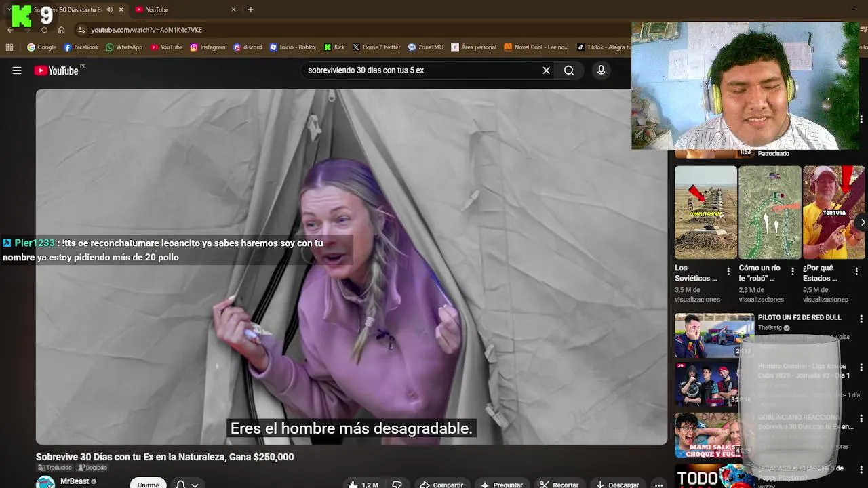Viewport: 868px width, 488px height.
Task: Click the Doblado badge under the title
Action: 93,468
